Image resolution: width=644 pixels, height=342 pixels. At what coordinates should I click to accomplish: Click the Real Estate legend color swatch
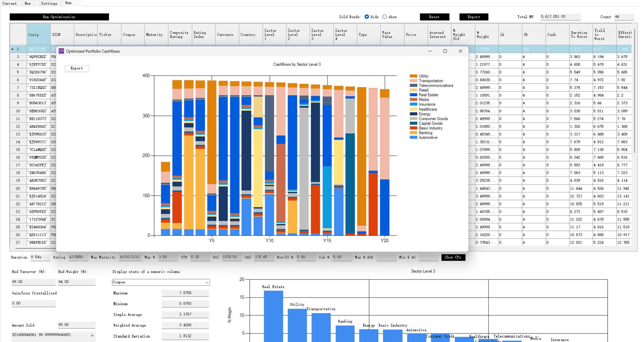[x=413, y=95]
